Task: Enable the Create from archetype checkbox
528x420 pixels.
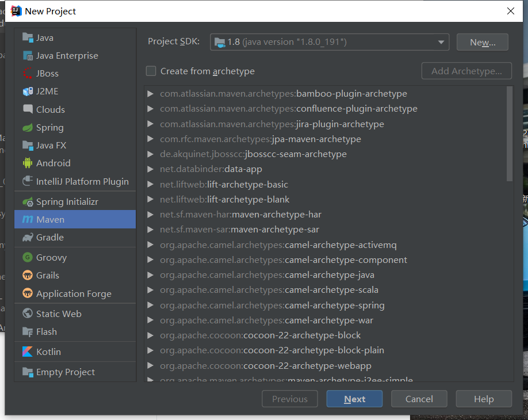Action: [x=151, y=71]
